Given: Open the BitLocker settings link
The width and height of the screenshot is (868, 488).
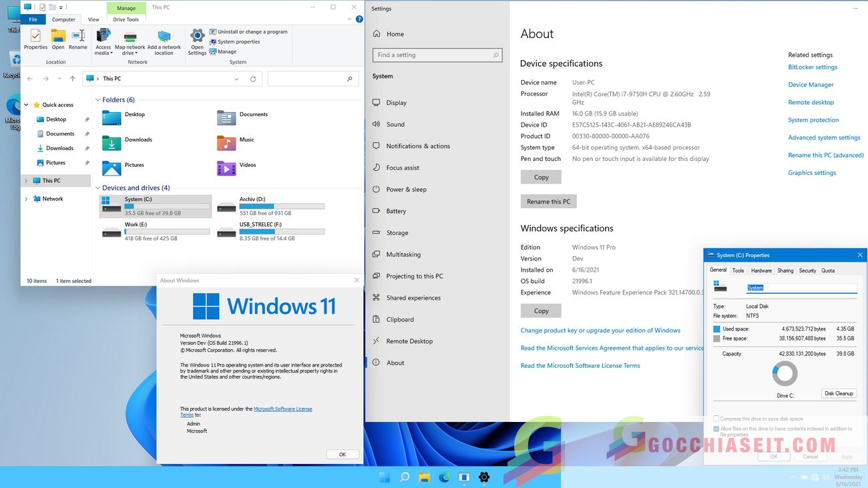Looking at the screenshot, I should 813,67.
